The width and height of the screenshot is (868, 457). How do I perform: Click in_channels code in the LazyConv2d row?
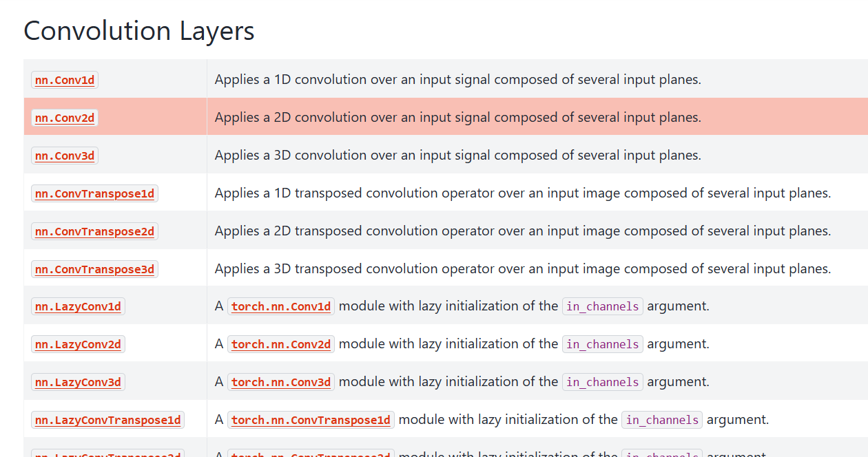(x=603, y=344)
